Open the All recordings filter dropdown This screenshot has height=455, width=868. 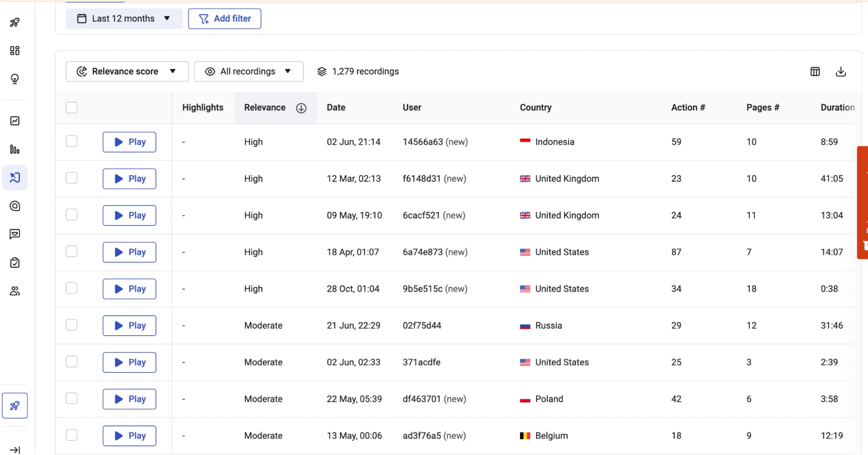249,72
